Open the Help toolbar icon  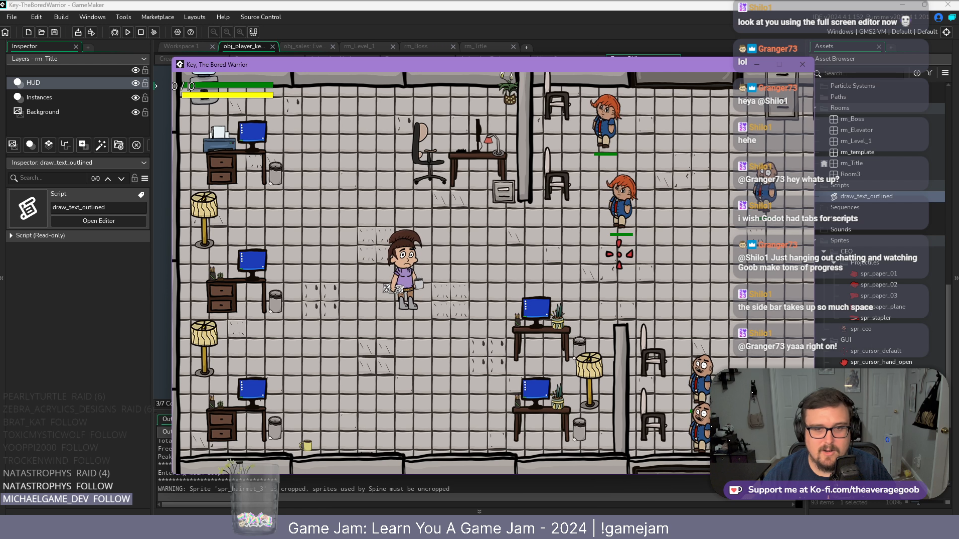pyautogui.click(x=191, y=32)
